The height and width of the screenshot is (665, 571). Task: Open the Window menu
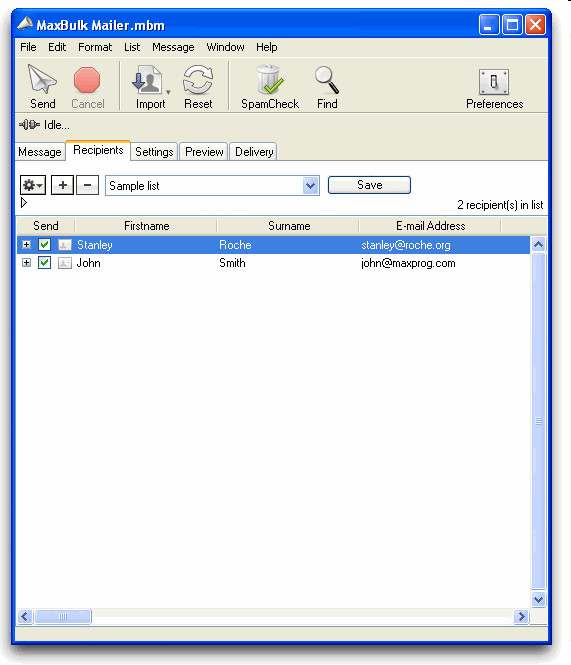click(225, 47)
